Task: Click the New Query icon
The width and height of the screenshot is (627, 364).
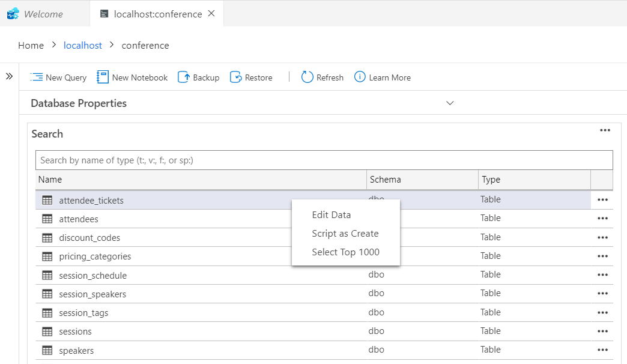Action: (37, 77)
